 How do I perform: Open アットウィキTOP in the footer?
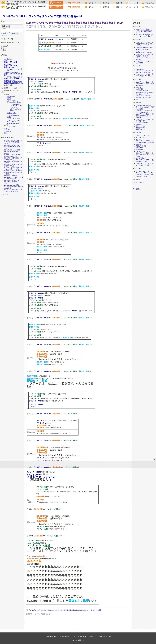click(78, 636)
